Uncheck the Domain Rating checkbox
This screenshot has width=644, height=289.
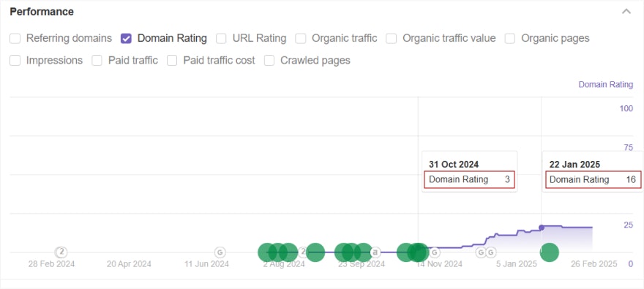point(126,39)
